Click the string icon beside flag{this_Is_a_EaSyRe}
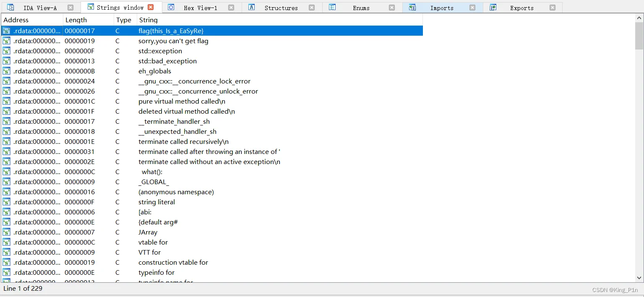This screenshot has height=297, width=644. (x=7, y=31)
